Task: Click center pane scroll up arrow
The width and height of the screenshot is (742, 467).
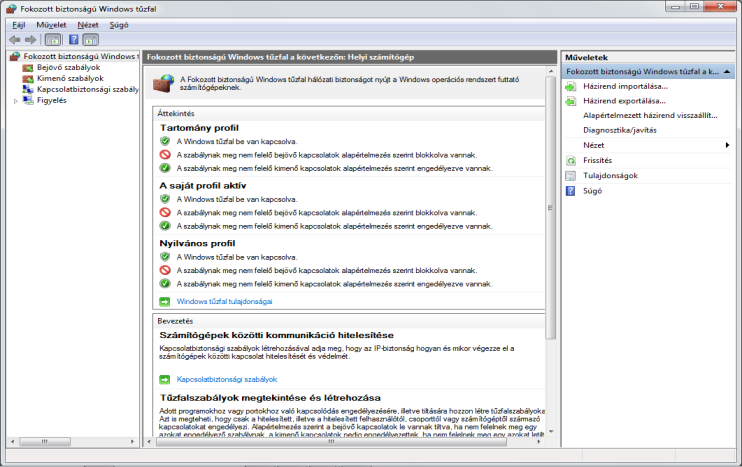Action: pos(550,71)
